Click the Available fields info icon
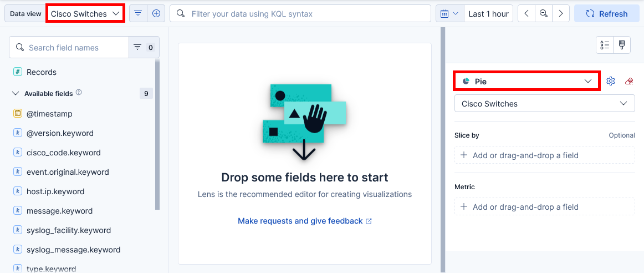 point(79,93)
